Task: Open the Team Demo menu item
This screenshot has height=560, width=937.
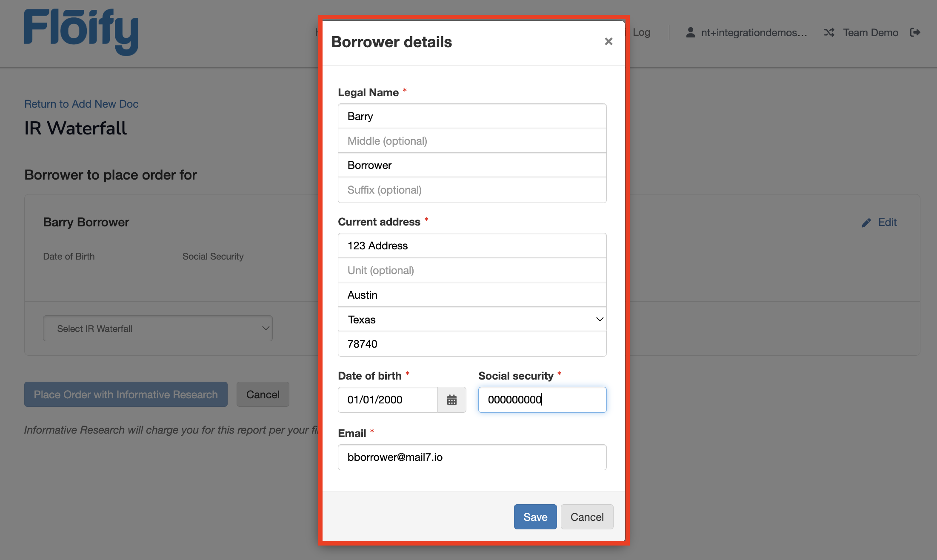Action: (870, 32)
